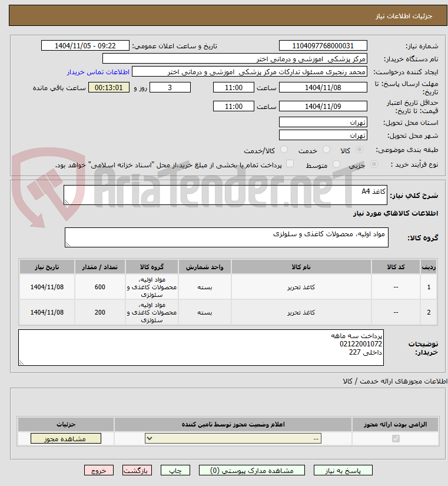Expand the اعلام وضعیت مجوز dropdown
Screen dimensions: 448x486
pyautogui.click(x=233, y=438)
